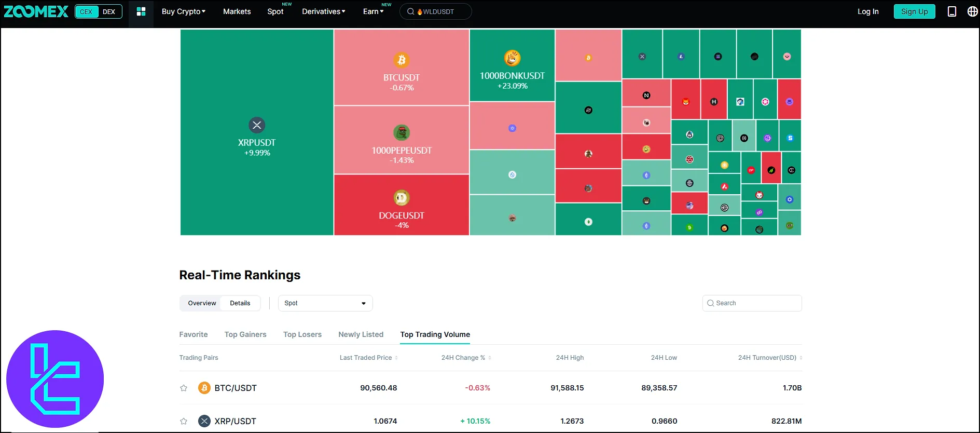Sort by 24H Turnover(USD)
The image size is (980, 433).
click(x=770, y=358)
